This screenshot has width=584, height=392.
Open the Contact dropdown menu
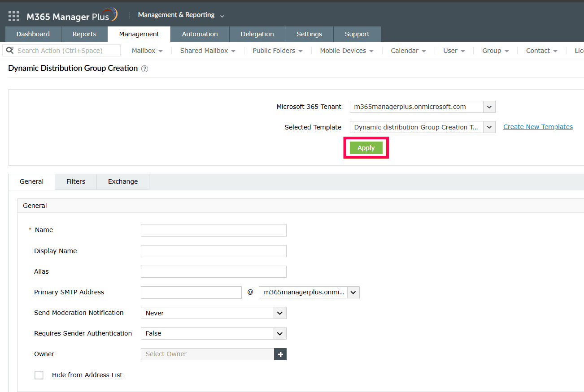pos(542,51)
